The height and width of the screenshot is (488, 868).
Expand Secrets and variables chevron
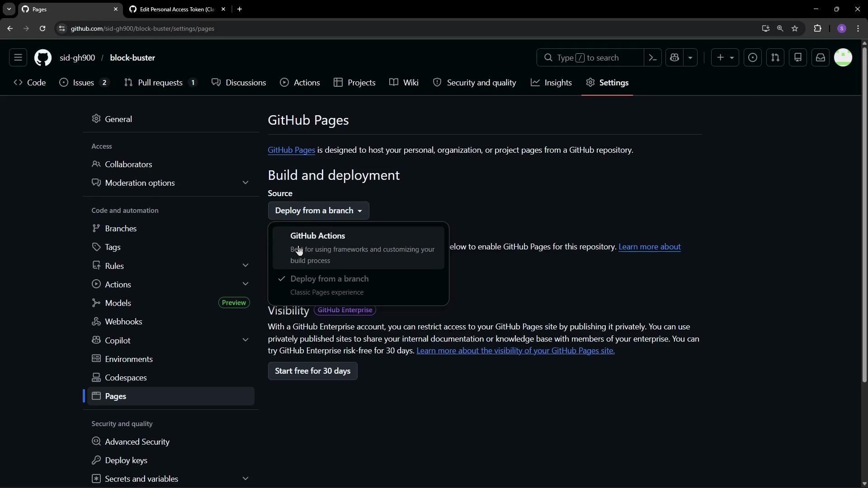(245, 479)
